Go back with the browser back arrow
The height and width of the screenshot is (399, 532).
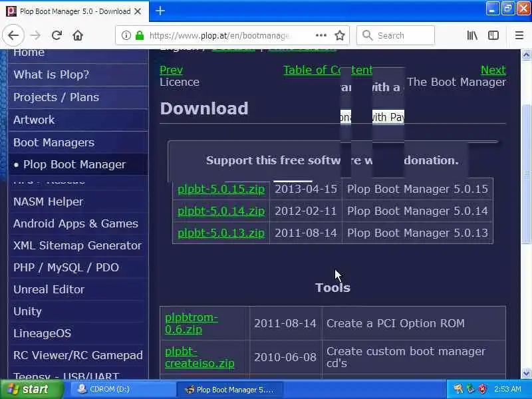pos(13,35)
